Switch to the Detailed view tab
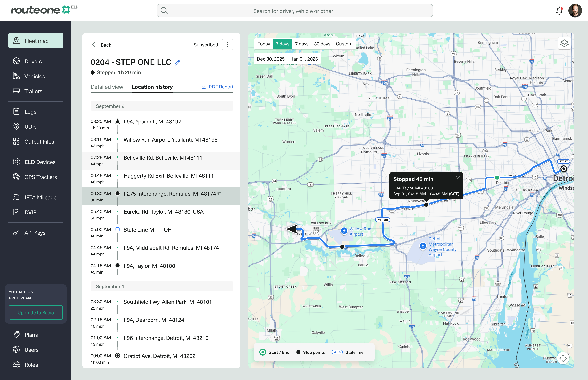Viewport: 588px width, 380px height. pyautogui.click(x=107, y=87)
